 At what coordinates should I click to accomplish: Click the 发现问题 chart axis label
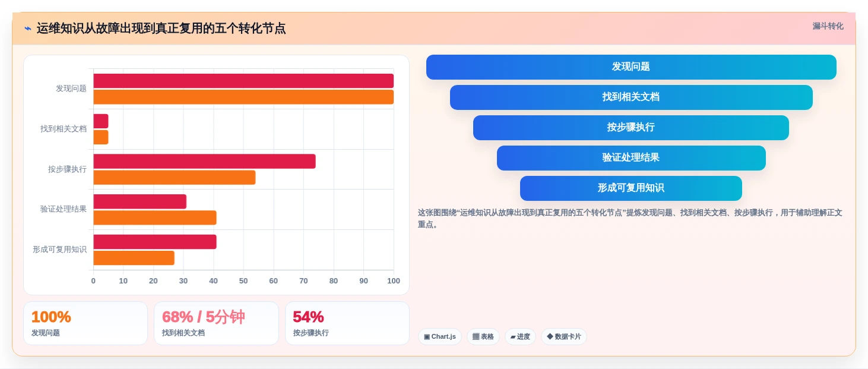(x=71, y=89)
